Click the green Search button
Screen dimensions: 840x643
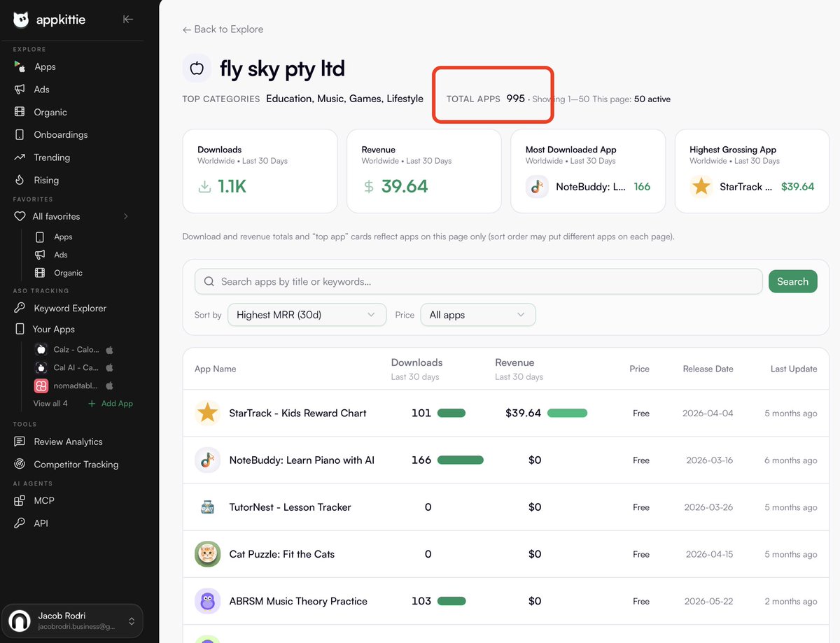click(x=792, y=281)
